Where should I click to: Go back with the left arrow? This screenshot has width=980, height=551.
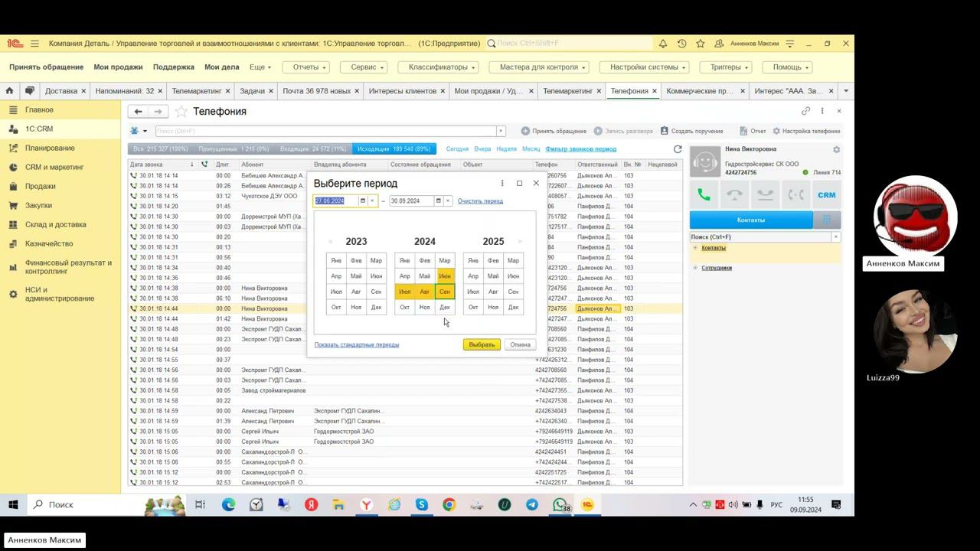tap(138, 112)
